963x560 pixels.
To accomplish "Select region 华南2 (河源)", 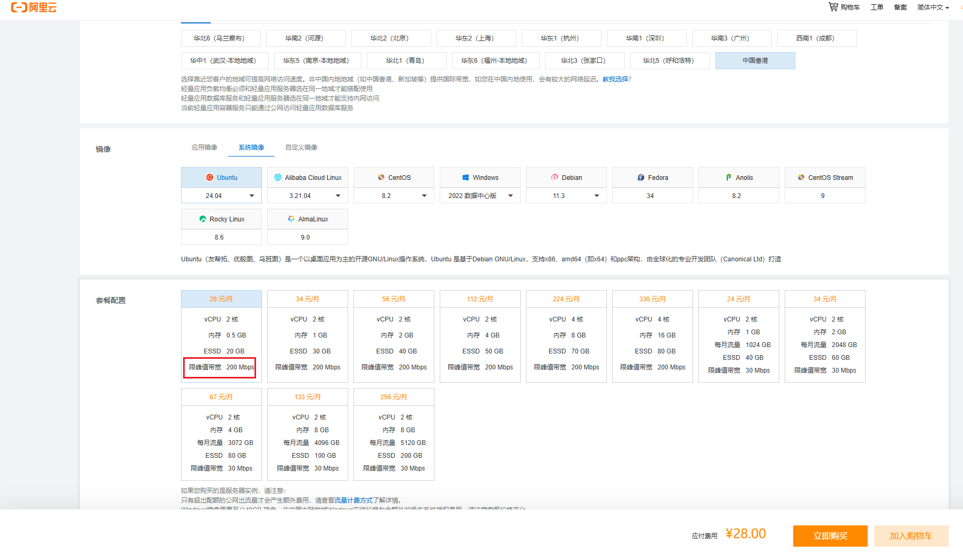I will [306, 38].
